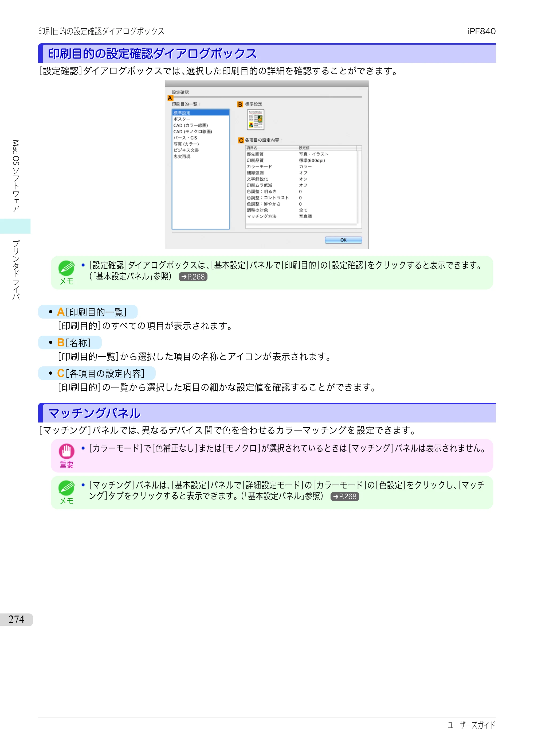Select ポスター in the print purpose list
Viewport: 534px width, 756px height.
200,119
